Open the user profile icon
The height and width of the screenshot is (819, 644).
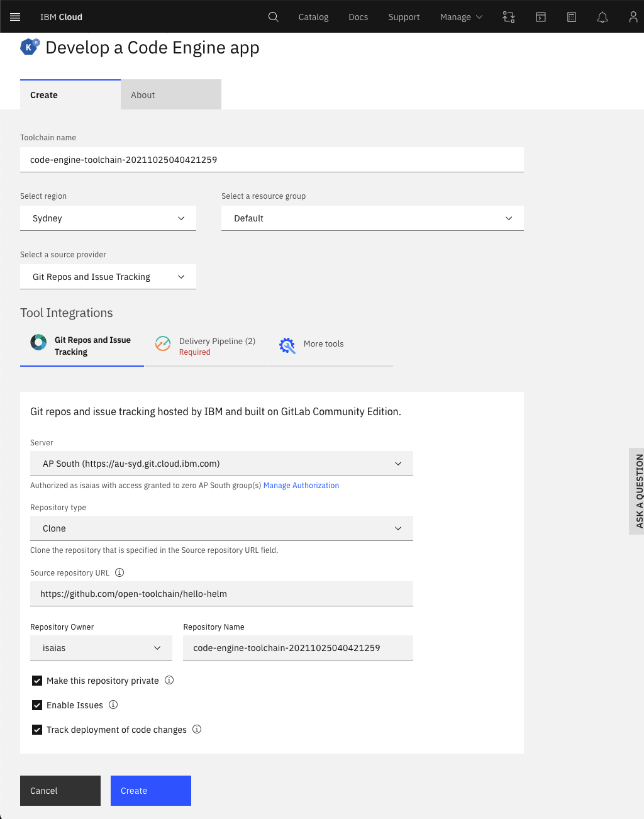click(633, 17)
